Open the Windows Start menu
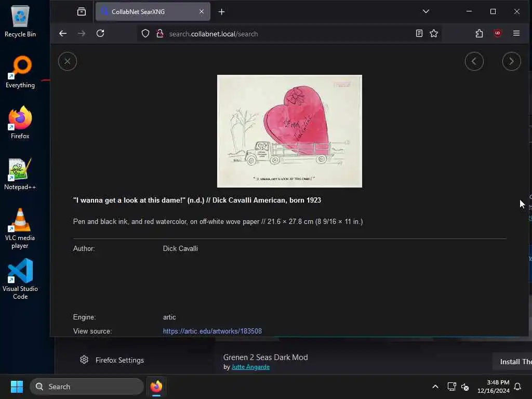Viewport: 532px width, 399px height. (x=17, y=387)
